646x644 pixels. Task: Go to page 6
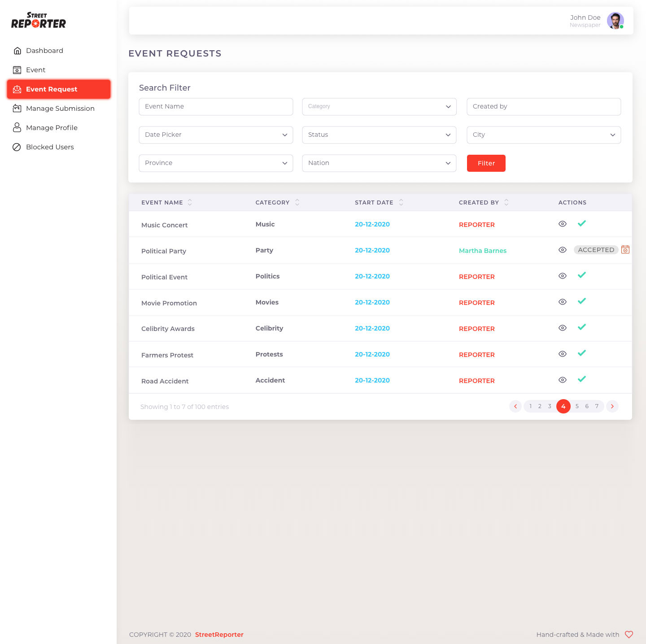click(x=587, y=406)
